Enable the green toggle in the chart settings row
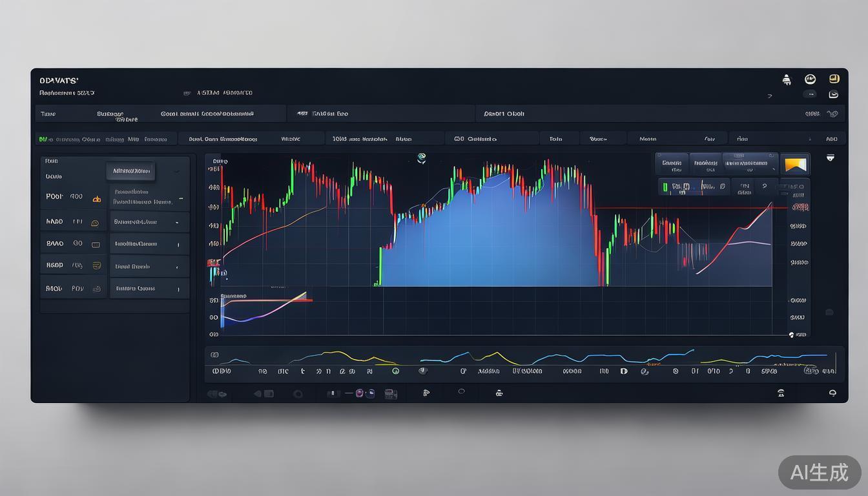The image size is (868, 496). tap(665, 186)
